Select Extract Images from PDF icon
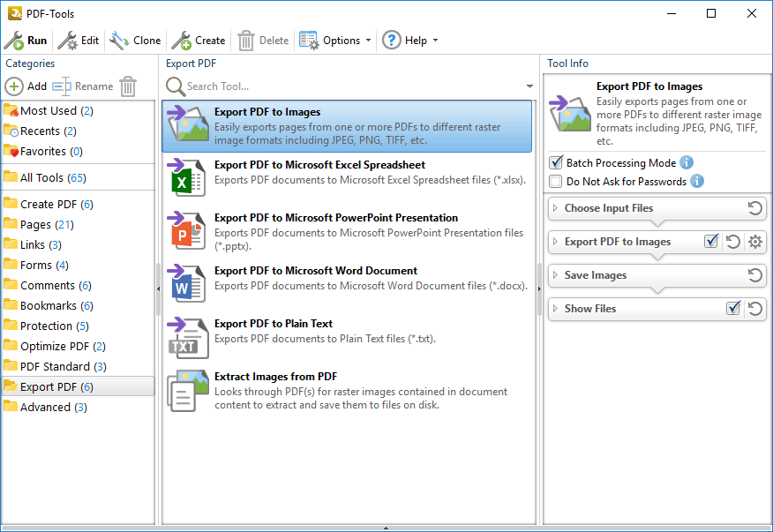Screen dimensions: 773x532 (187, 391)
